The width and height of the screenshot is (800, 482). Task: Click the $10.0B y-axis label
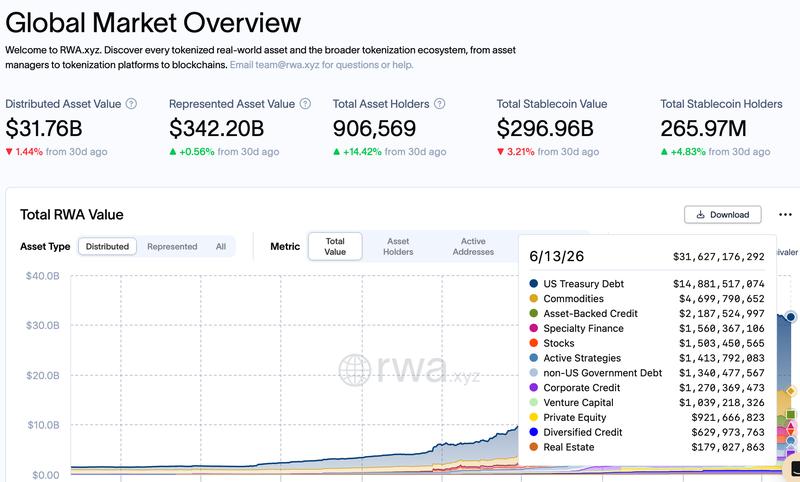coord(43,425)
